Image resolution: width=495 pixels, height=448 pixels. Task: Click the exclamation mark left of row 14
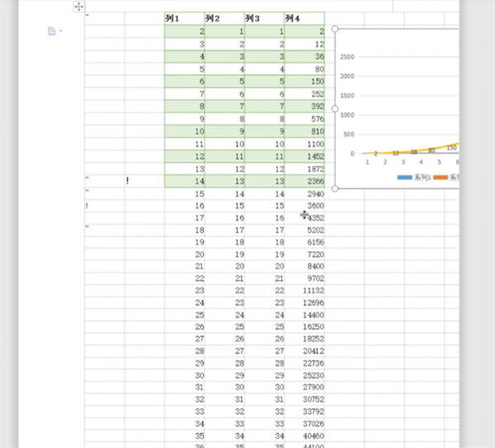pos(128,181)
